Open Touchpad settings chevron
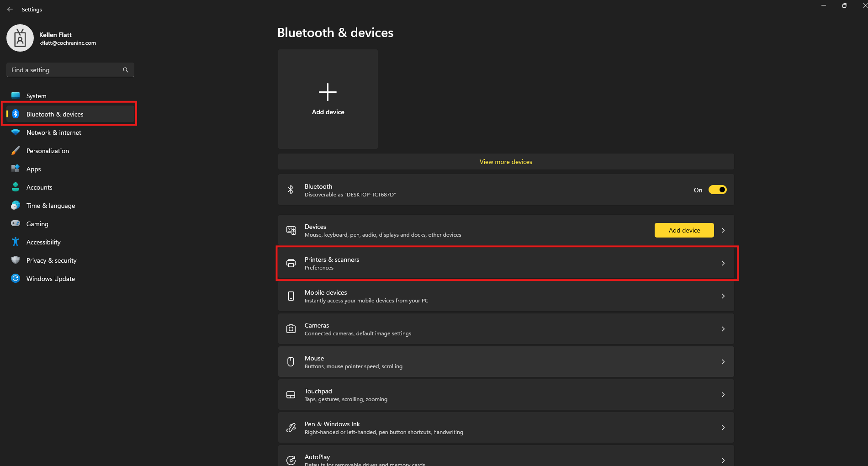The width and height of the screenshot is (868, 466). click(723, 395)
